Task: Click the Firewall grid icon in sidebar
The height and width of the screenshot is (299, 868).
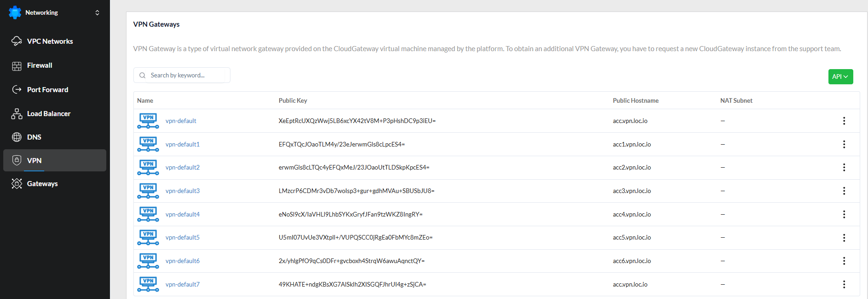Action: 17,66
